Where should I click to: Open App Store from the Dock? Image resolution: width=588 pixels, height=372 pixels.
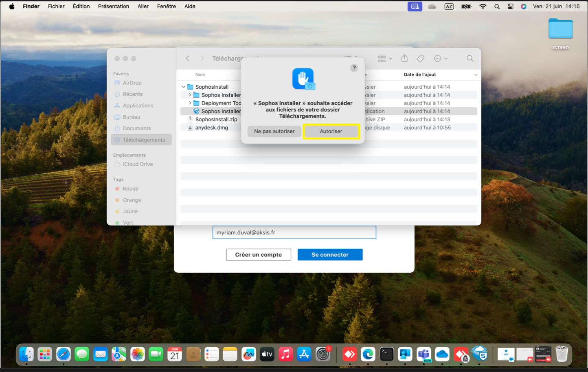tap(304, 354)
